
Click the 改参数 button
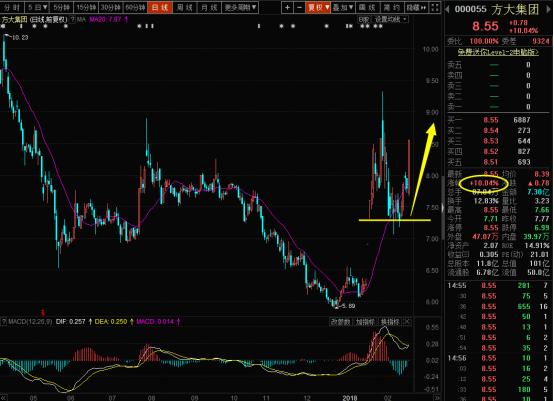[x=340, y=322]
